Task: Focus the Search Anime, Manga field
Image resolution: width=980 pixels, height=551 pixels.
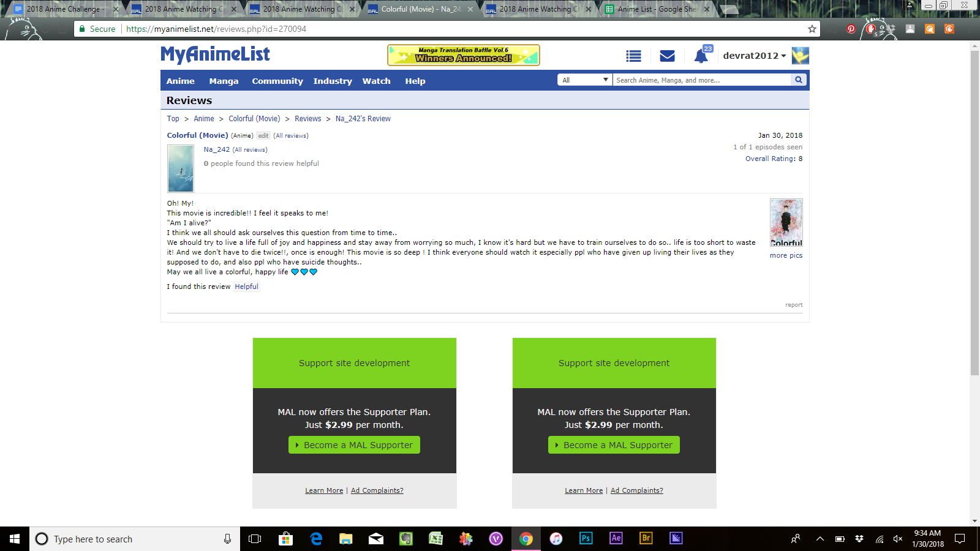Action: [702, 80]
